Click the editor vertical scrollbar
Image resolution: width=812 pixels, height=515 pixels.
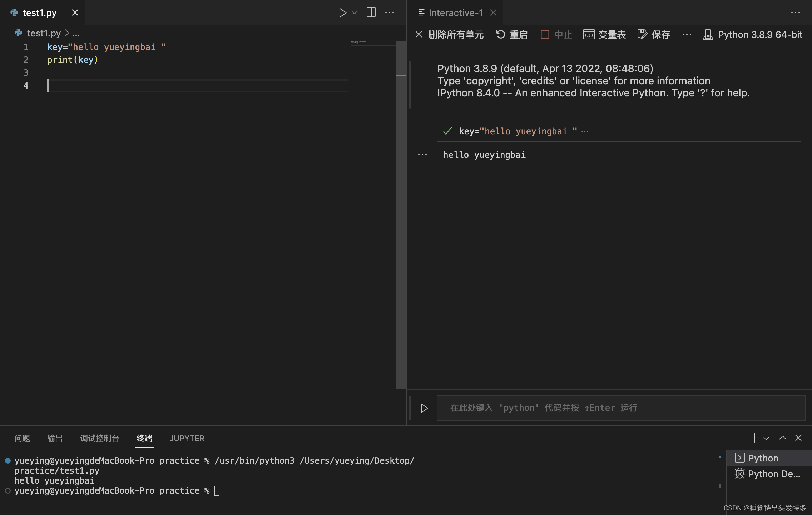point(401,214)
